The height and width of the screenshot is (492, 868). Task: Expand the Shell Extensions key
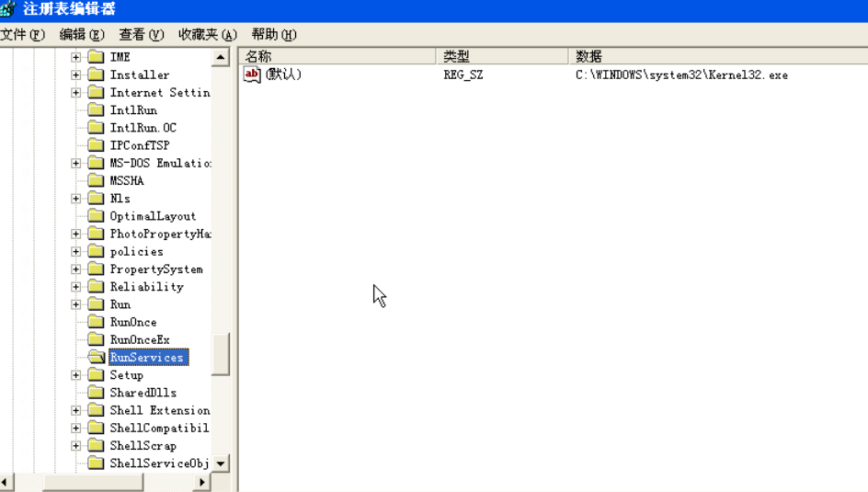[x=75, y=411]
